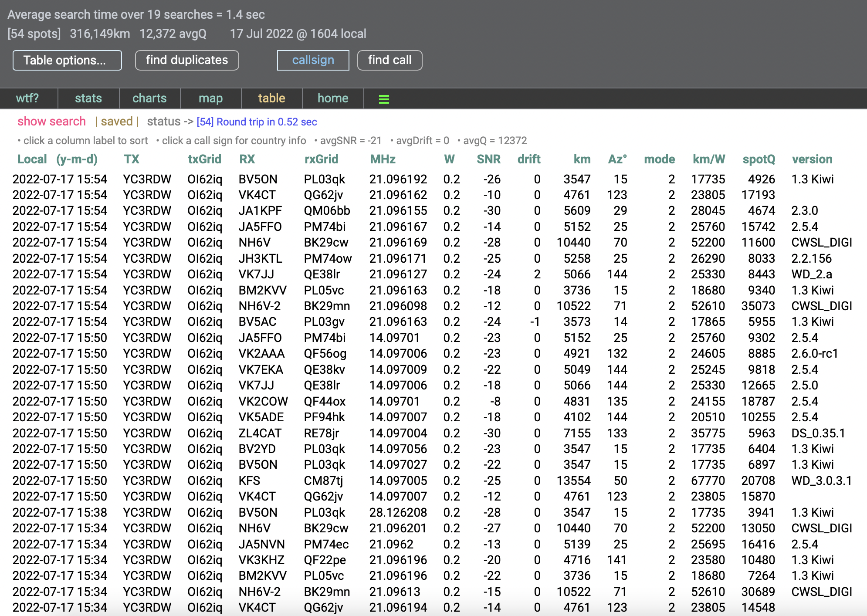This screenshot has width=867, height=616.
Task: Sort by the spotQ column header
Action: [x=759, y=159]
